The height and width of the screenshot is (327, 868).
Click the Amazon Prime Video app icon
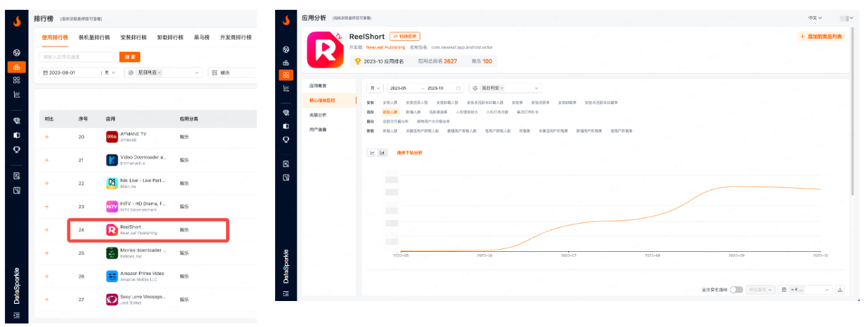[111, 276]
